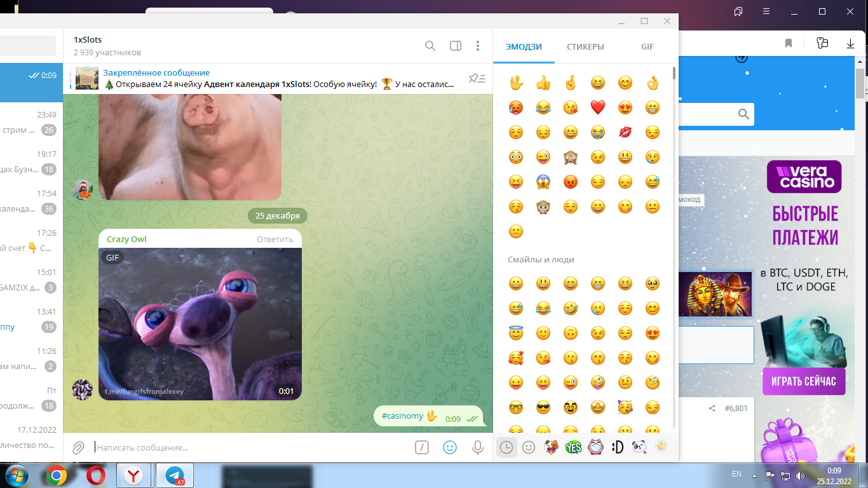Insert the lipstick kiss mark emoji

coord(625,132)
